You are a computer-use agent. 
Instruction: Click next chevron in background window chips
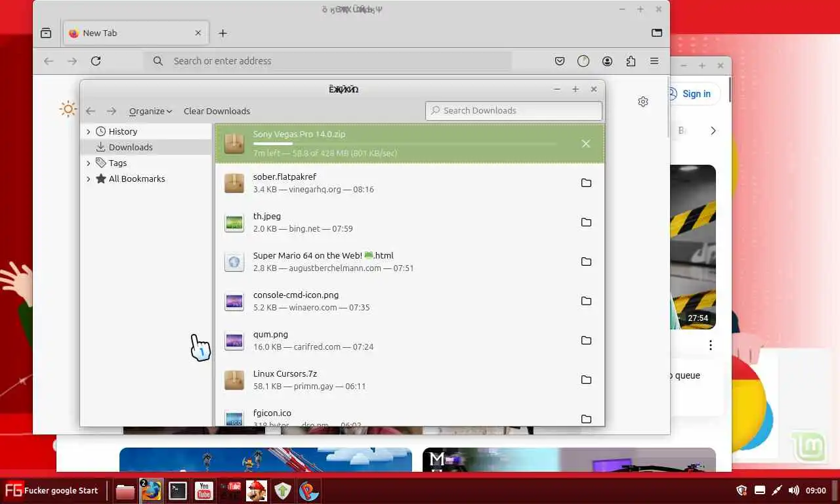tap(713, 131)
